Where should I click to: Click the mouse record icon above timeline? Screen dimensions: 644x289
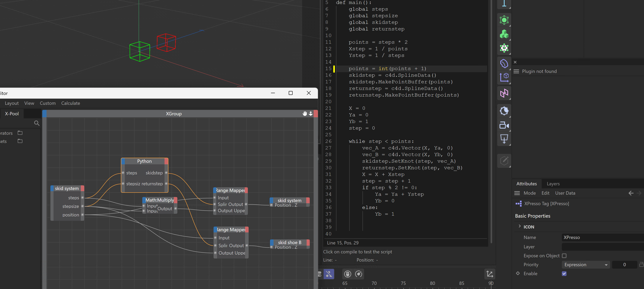[348, 274]
